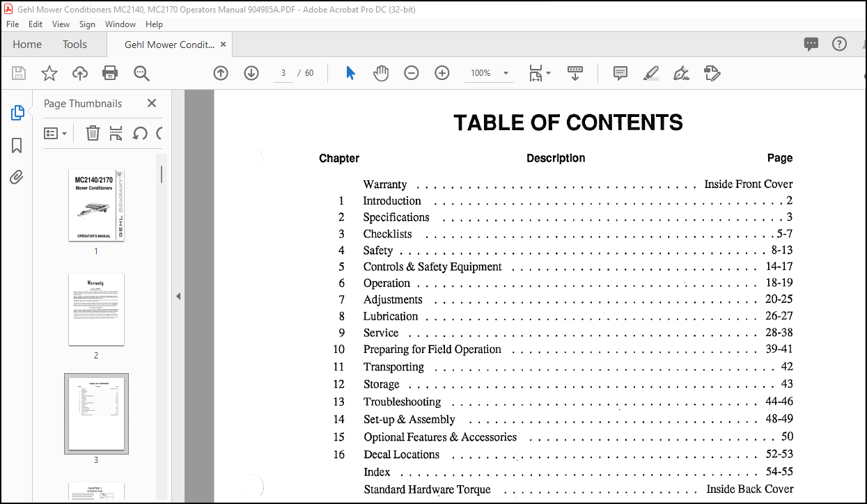
Task: Click the Print pages thumbnail icon
Action: pos(116,133)
